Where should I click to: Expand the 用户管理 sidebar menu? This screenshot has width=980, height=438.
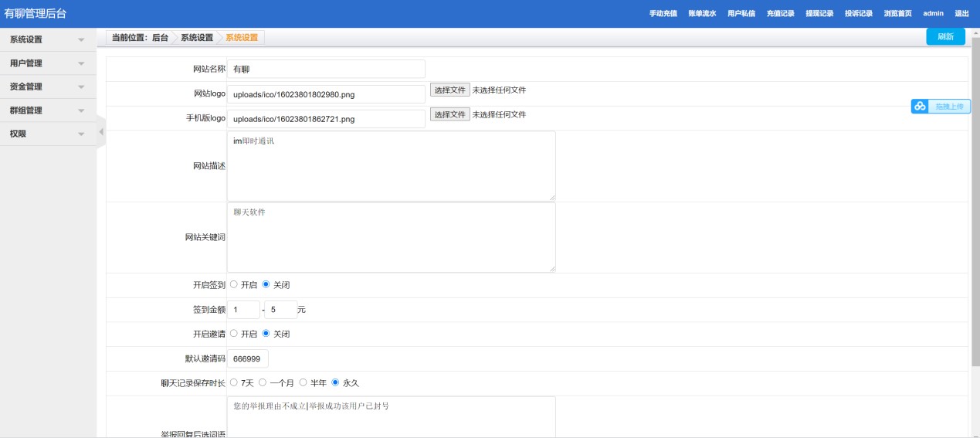click(48, 63)
